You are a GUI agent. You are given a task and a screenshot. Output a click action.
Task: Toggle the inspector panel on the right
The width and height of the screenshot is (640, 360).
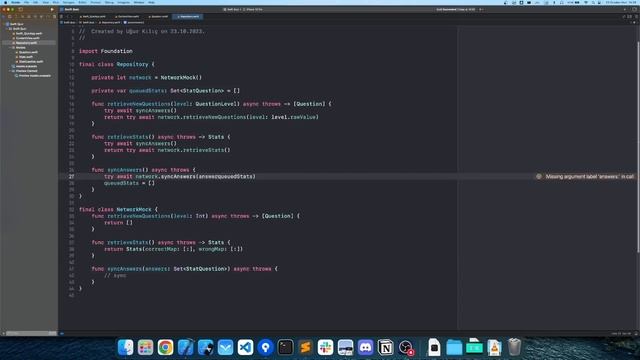pos(635,9)
